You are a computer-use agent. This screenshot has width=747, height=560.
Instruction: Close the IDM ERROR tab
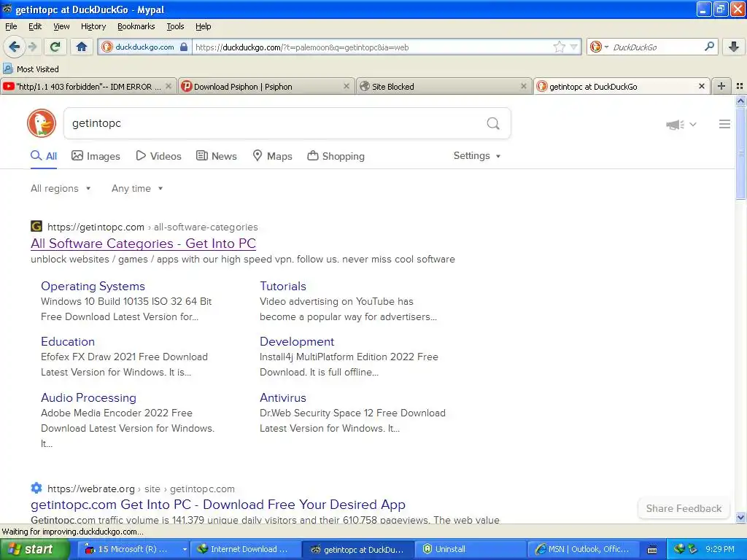pos(169,87)
